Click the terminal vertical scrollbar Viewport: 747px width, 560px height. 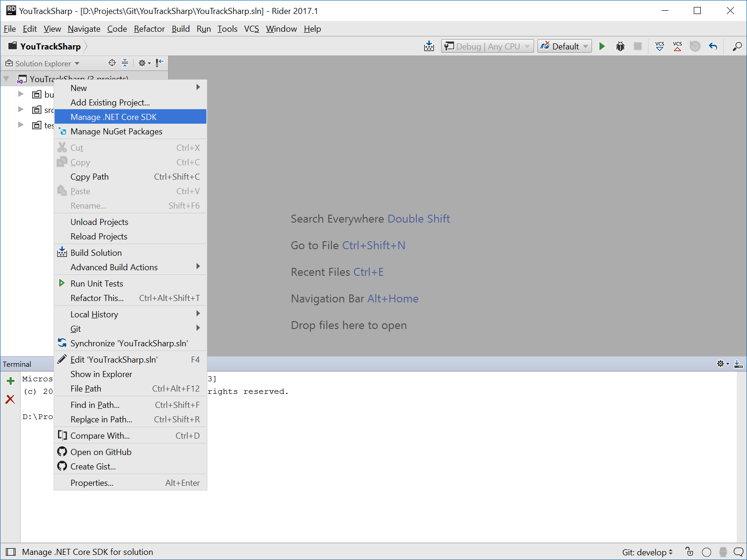741,456
